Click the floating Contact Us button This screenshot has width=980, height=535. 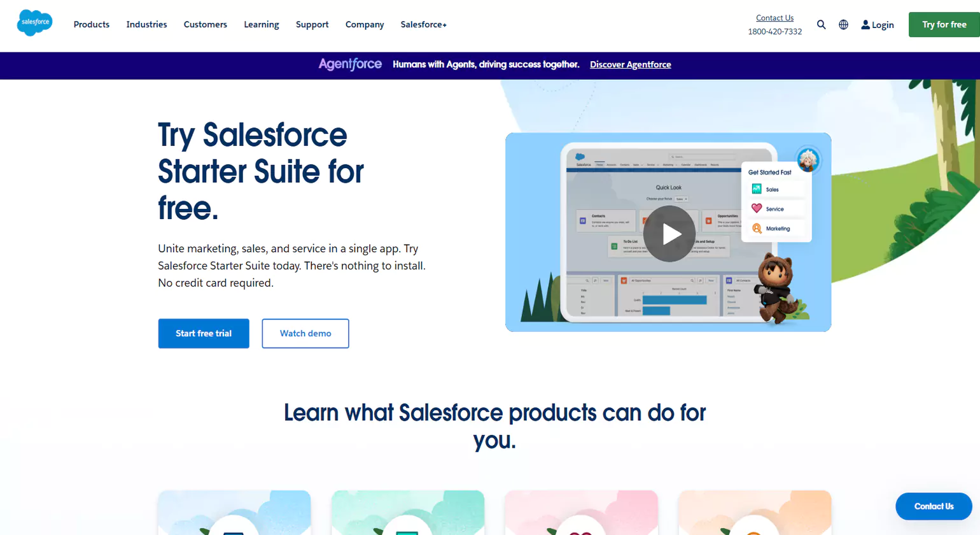click(933, 506)
